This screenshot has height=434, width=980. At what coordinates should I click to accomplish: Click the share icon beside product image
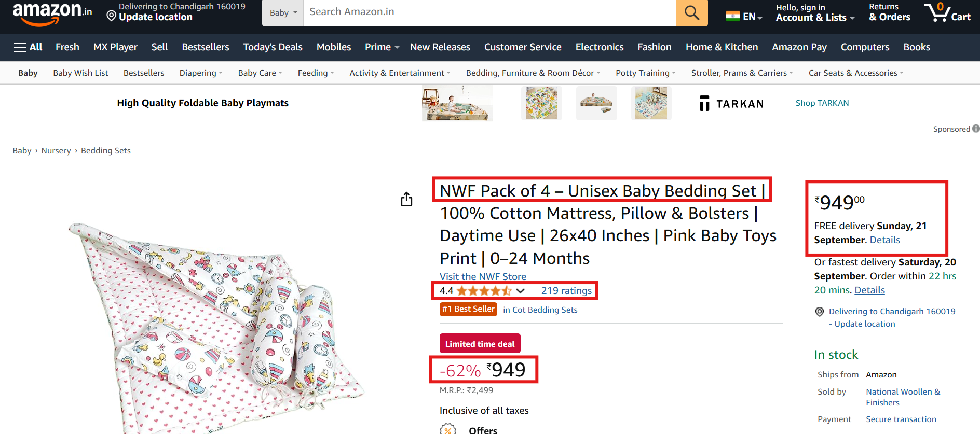coord(406,199)
